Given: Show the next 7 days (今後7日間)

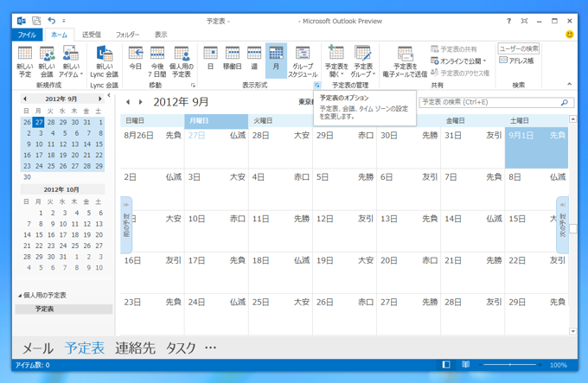Looking at the screenshot, I should tap(157, 62).
